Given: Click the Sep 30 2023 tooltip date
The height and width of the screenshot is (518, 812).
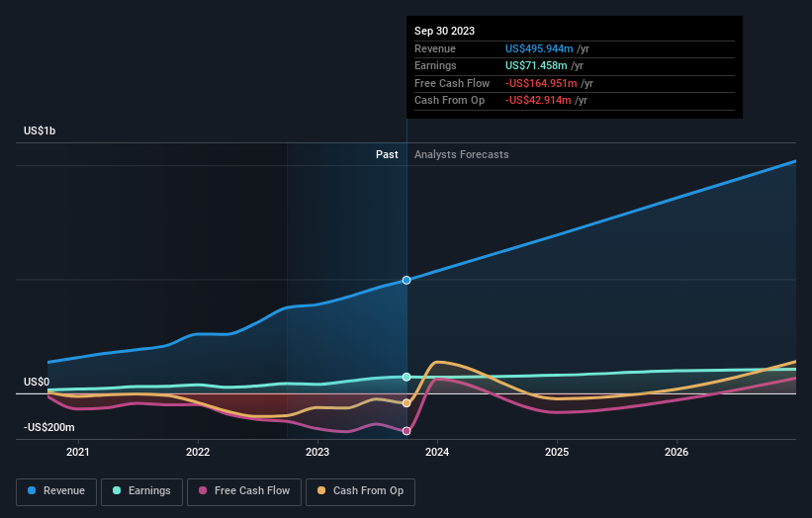Looking at the screenshot, I should 444,31.
